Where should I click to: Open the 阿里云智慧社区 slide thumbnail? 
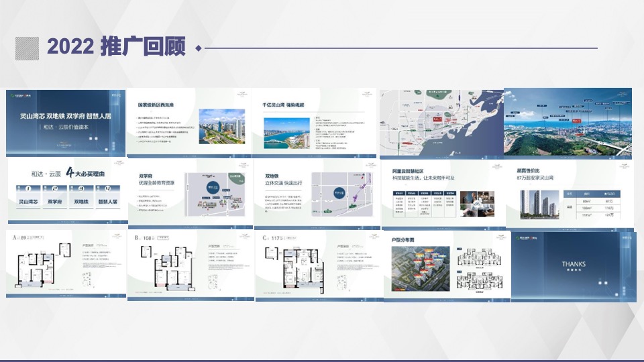tap(441, 193)
